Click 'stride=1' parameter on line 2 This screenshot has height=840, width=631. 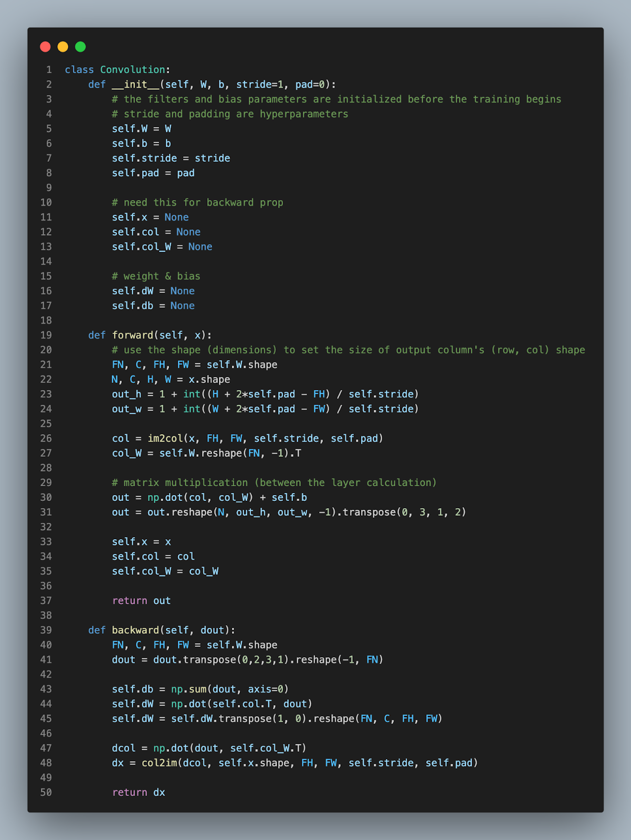tap(260, 85)
